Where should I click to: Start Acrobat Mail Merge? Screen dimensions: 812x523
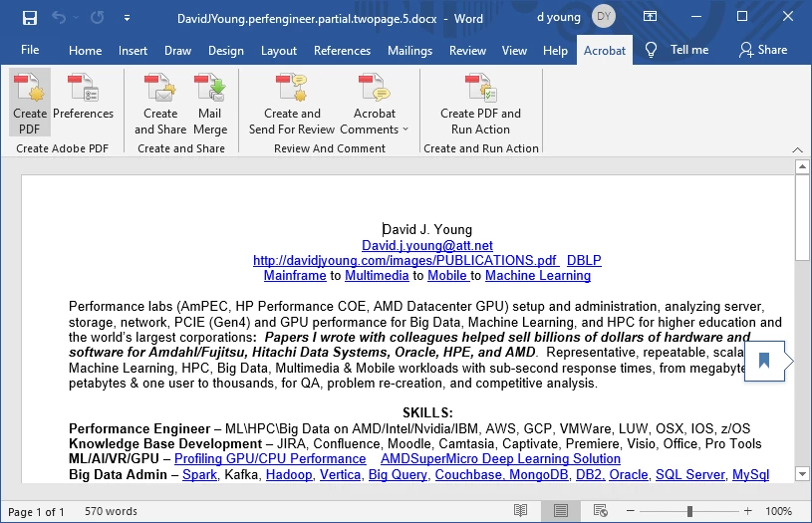coord(210,103)
